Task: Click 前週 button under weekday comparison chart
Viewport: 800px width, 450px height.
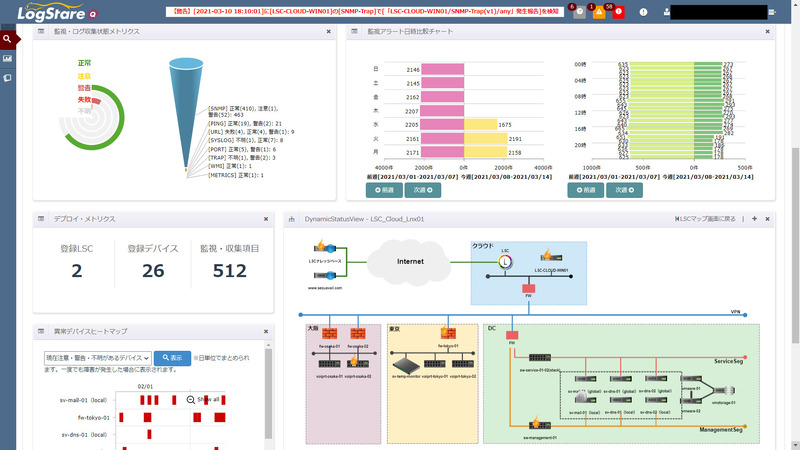Action: tap(385, 189)
